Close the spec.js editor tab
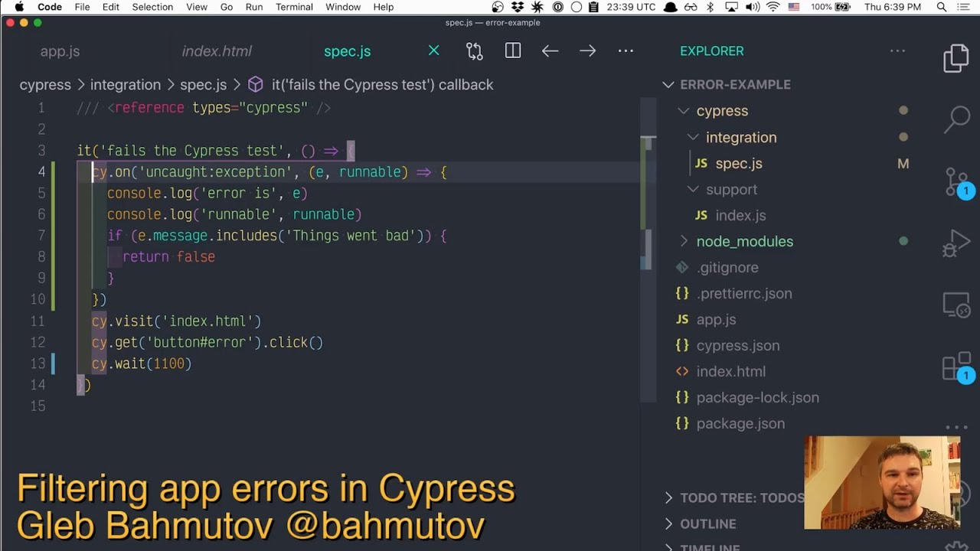980x551 pixels. click(x=434, y=51)
